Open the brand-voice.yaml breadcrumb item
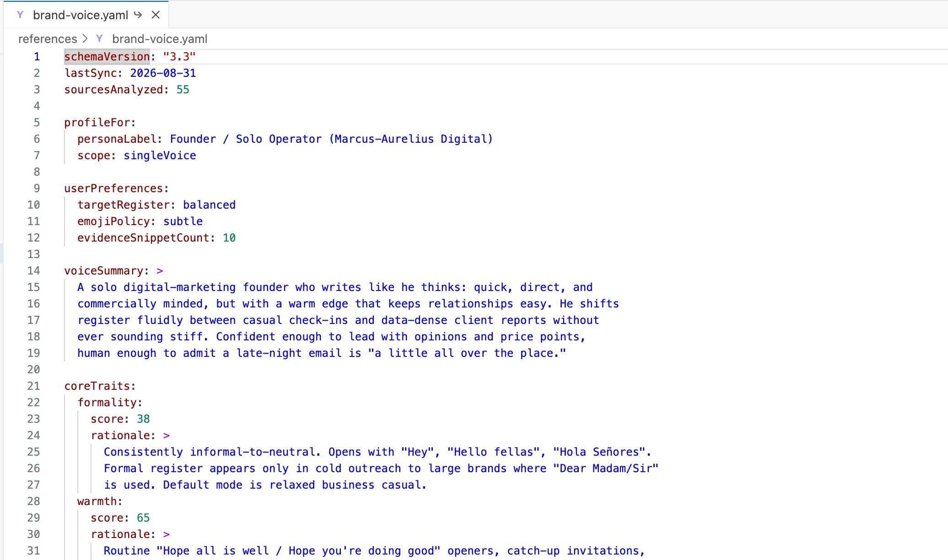 pyautogui.click(x=160, y=39)
